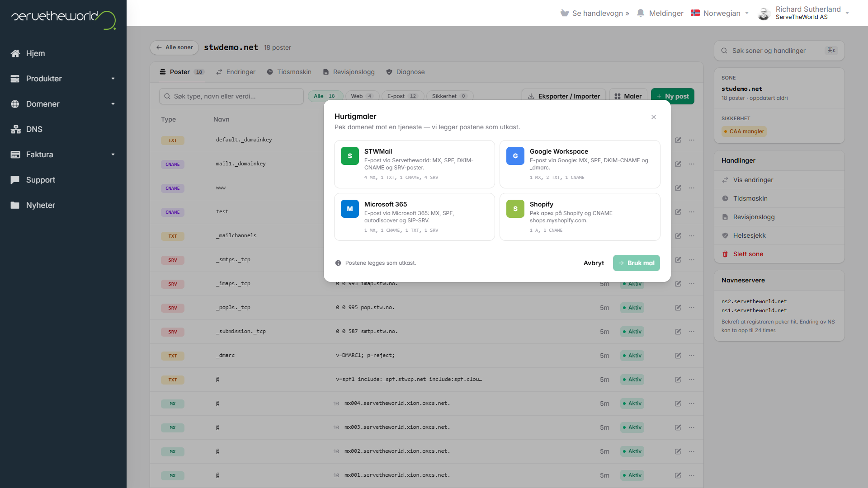Click the Support chat icon in sidebar
Image resolution: width=868 pixels, height=488 pixels.
(15, 180)
